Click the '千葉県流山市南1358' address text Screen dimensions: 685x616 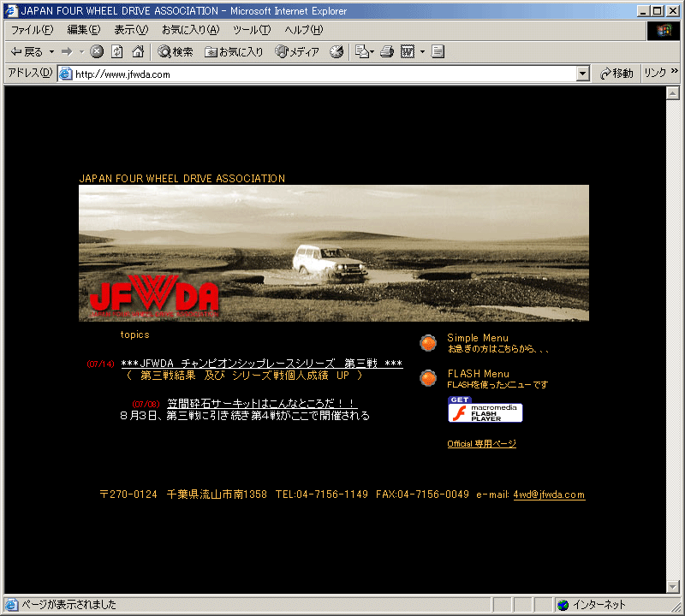[217, 495]
